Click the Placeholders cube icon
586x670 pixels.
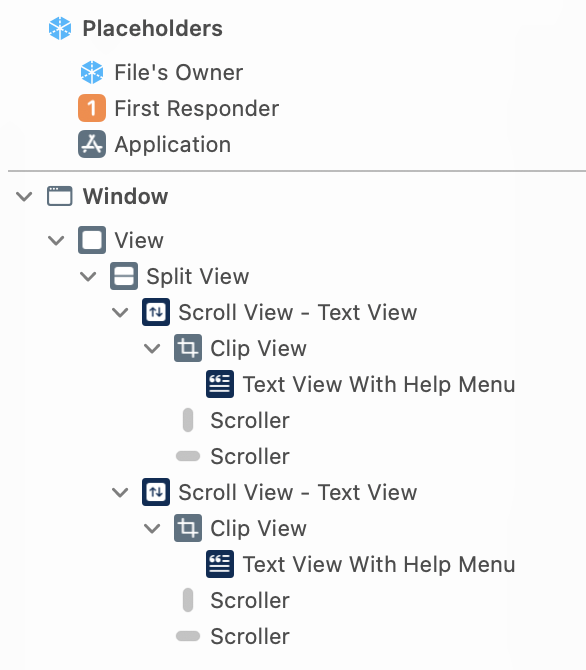click(60, 28)
